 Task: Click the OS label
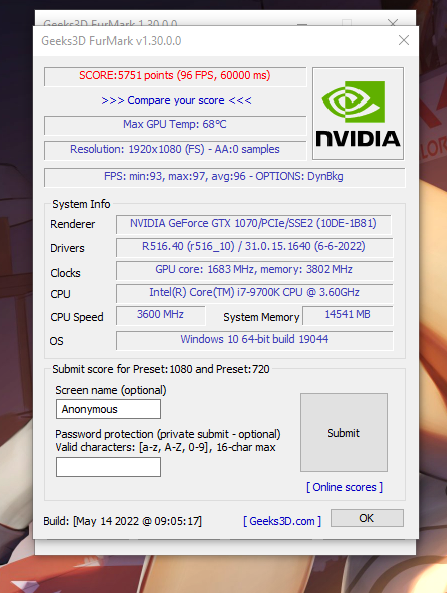(x=57, y=341)
